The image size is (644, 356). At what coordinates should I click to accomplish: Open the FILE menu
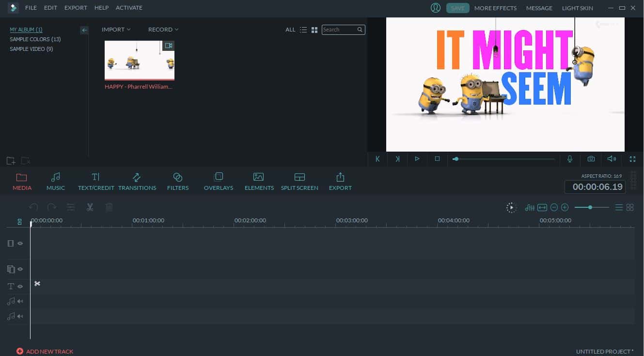[x=31, y=8]
